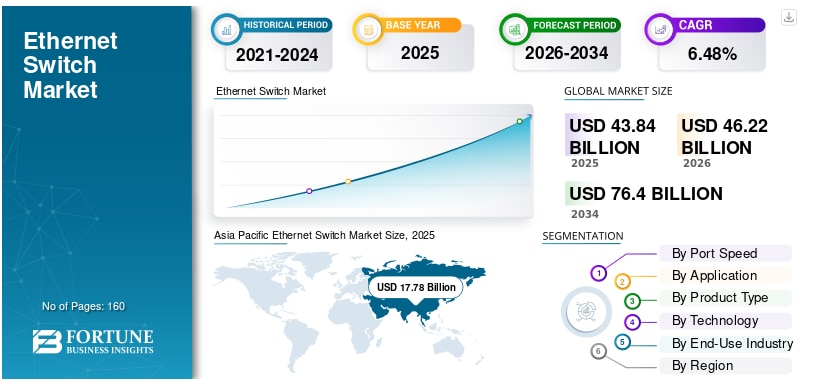Click segmentation number 5 circle

[x=622, y=342]
